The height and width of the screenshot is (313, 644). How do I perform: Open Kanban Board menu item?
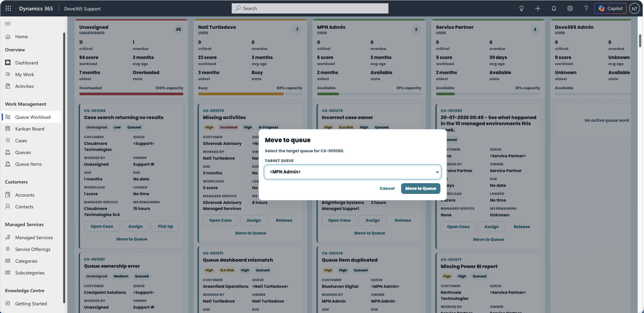pyautogui.click(x=31, y=129)
